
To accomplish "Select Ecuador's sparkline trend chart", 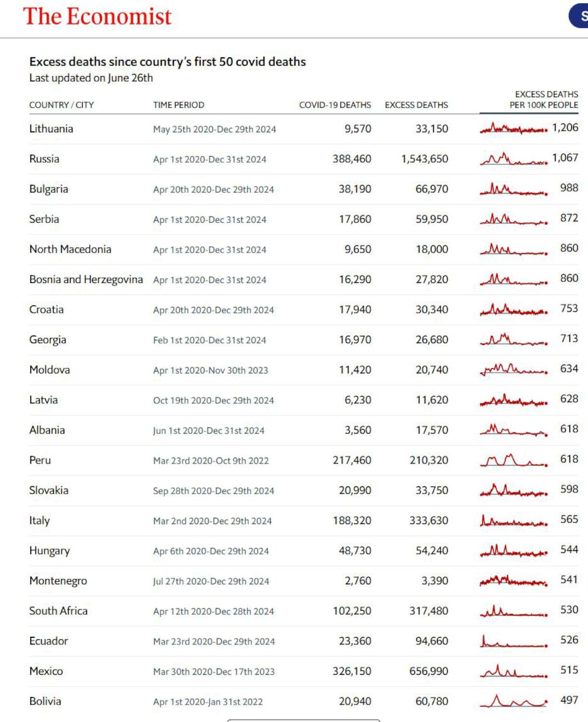I will pos(513,642).
